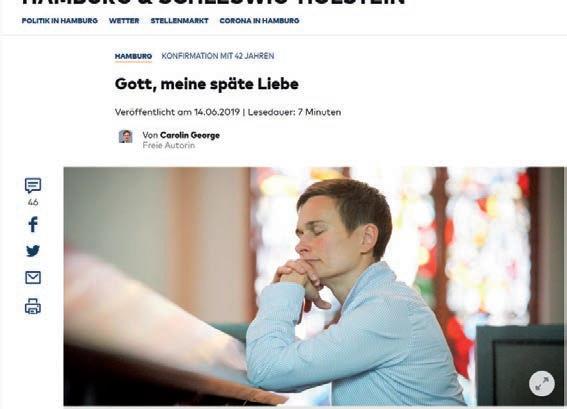Click the Hamburg & Schleswig-Holstein section heading
Screen dimensions: 567x409
pyautogui.click(x=214, y=2)
